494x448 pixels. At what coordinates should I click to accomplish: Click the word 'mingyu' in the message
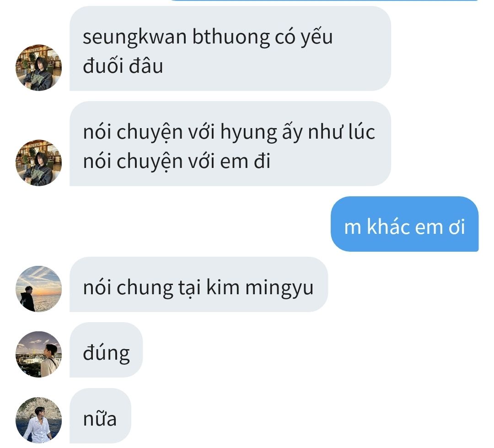pos(279,288)
